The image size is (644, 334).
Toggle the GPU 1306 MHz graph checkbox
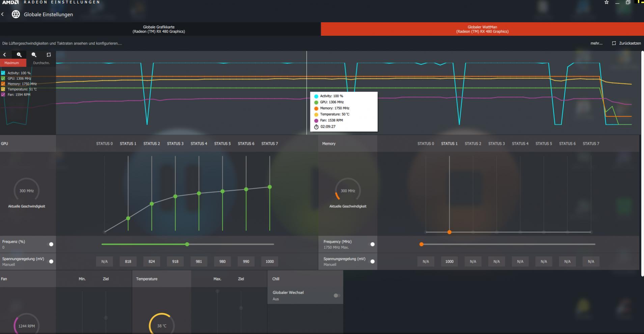click(3, 78)
